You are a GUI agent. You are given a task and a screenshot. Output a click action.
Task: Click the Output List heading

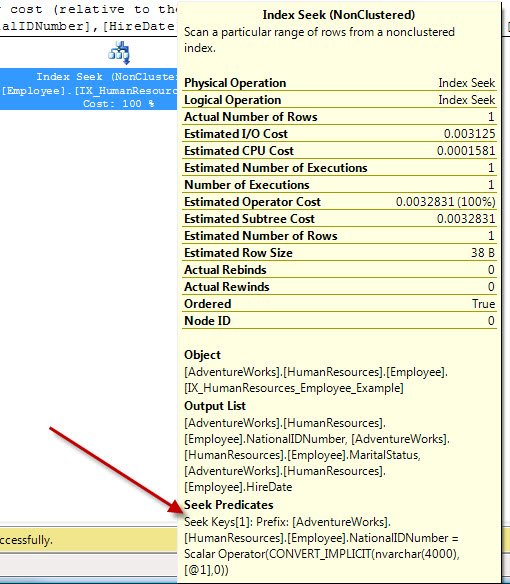[x=215, y=406]
